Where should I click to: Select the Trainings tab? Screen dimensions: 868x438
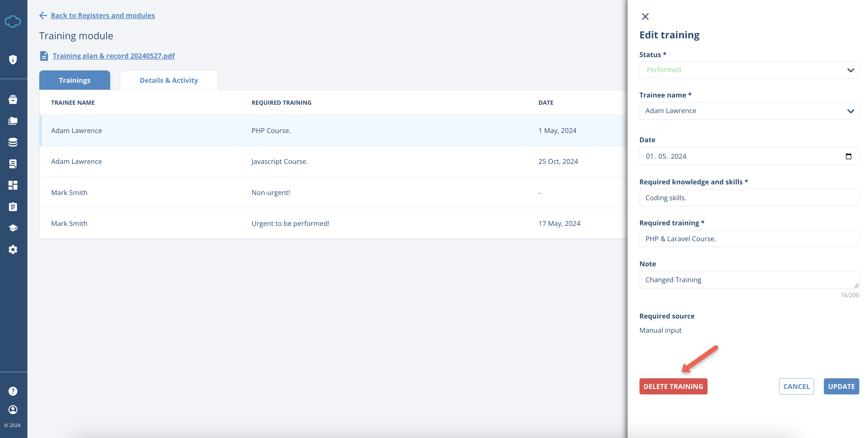(x=74, y=80)
